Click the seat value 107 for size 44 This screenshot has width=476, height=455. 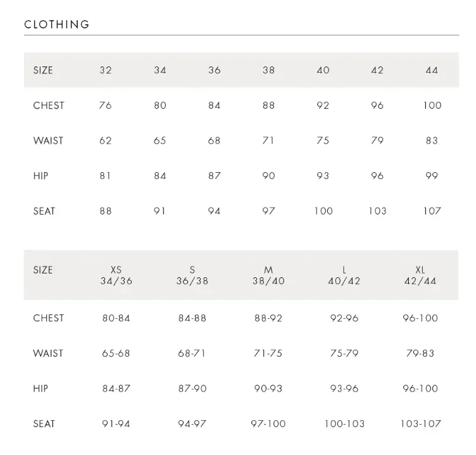432,211
